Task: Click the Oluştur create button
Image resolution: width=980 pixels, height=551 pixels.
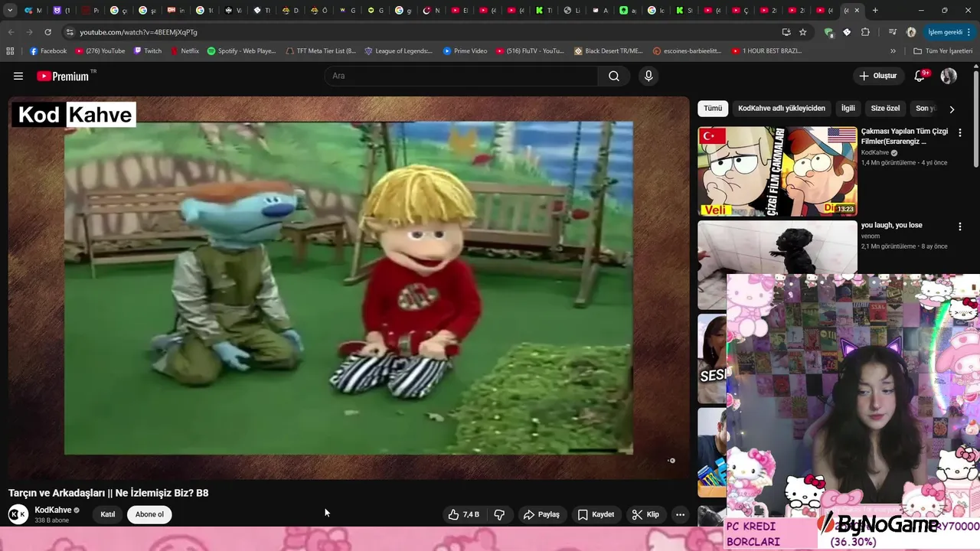Action: tap(877, 76)
